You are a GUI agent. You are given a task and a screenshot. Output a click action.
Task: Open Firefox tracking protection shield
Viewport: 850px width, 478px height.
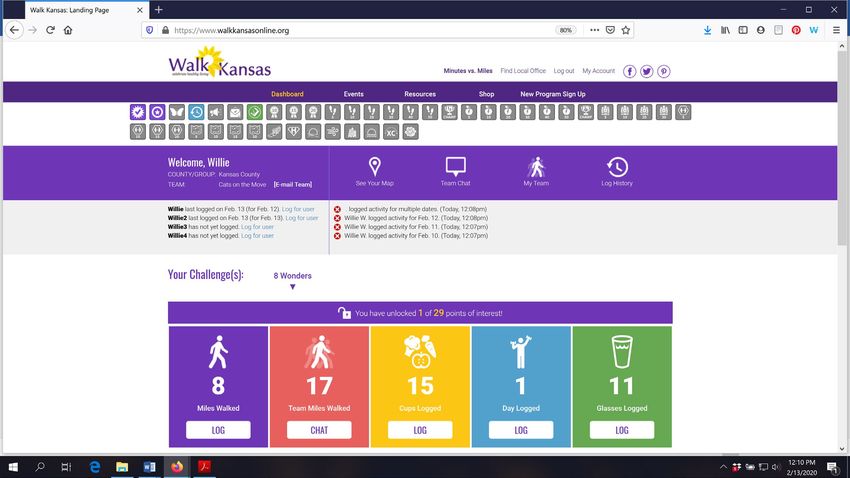click(150, 30)
